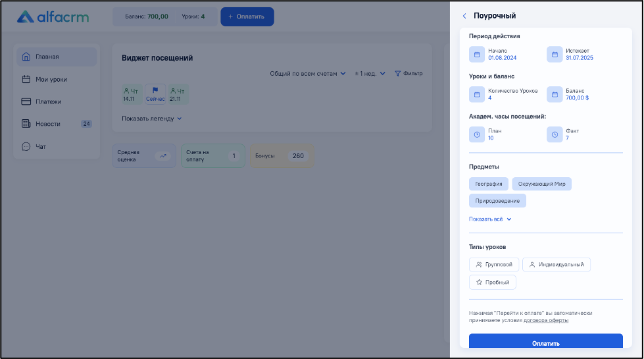Select the Пробный lesson type

click(493, 282)
